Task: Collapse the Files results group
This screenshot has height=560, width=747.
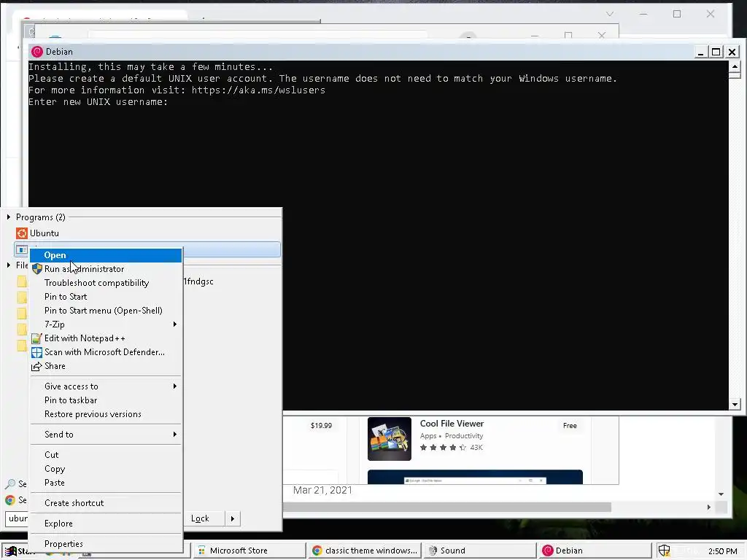Action: click(9, 265)
